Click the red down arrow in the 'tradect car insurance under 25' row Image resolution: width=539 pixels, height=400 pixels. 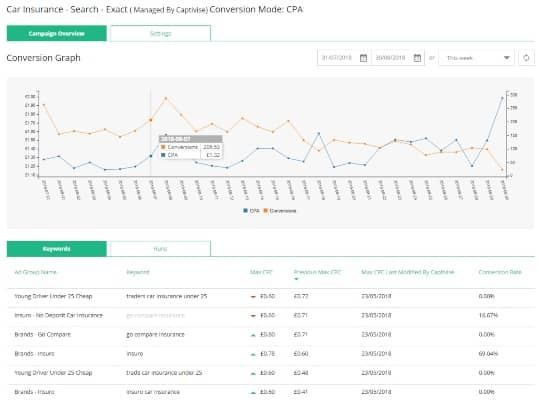coord(253,297)
